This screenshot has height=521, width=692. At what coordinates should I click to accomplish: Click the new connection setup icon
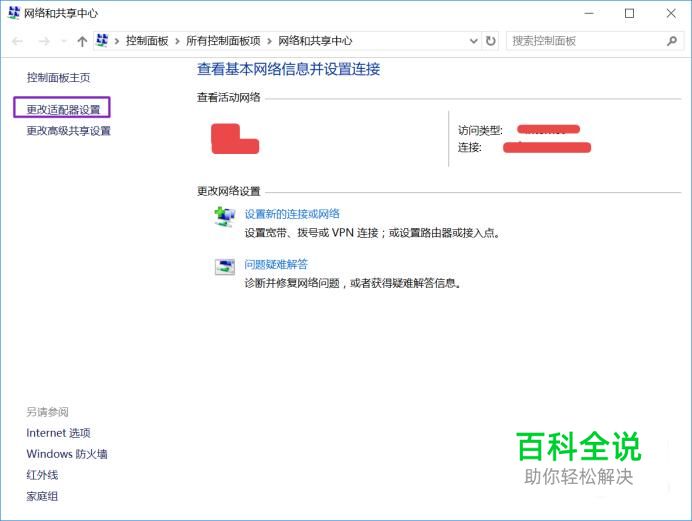click(x=225, y=217)
